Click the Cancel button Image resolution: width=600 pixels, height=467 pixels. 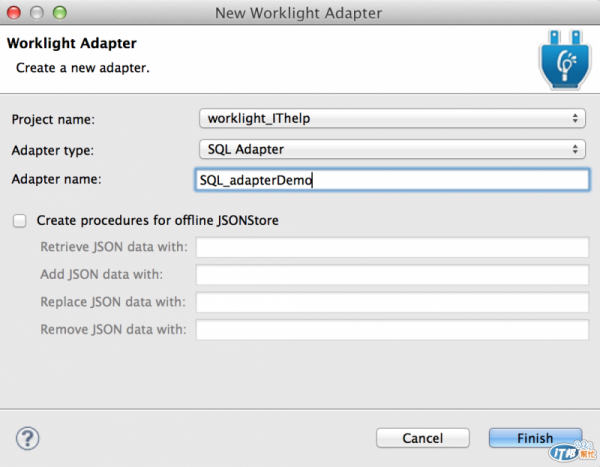click(x=422, y=438)
